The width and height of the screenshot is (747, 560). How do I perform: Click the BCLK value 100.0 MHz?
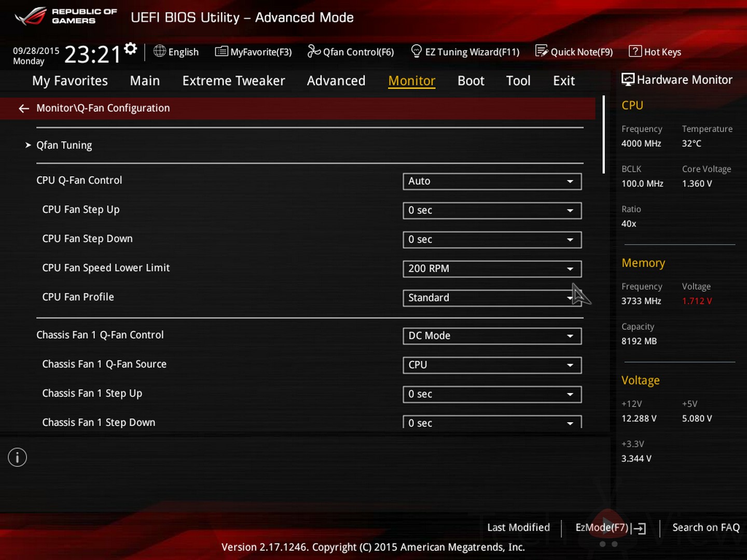pyautogui.click(x=642, y=184)
